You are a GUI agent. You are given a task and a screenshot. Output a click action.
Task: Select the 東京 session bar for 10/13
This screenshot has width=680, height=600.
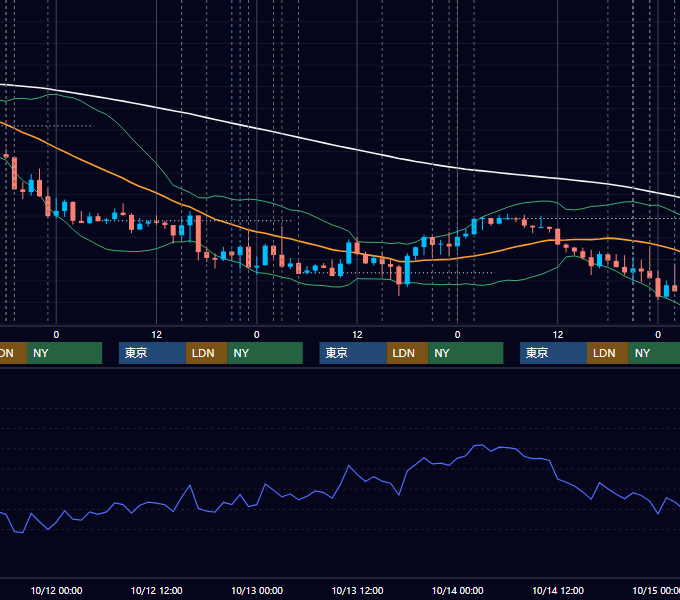coord(353,353)
